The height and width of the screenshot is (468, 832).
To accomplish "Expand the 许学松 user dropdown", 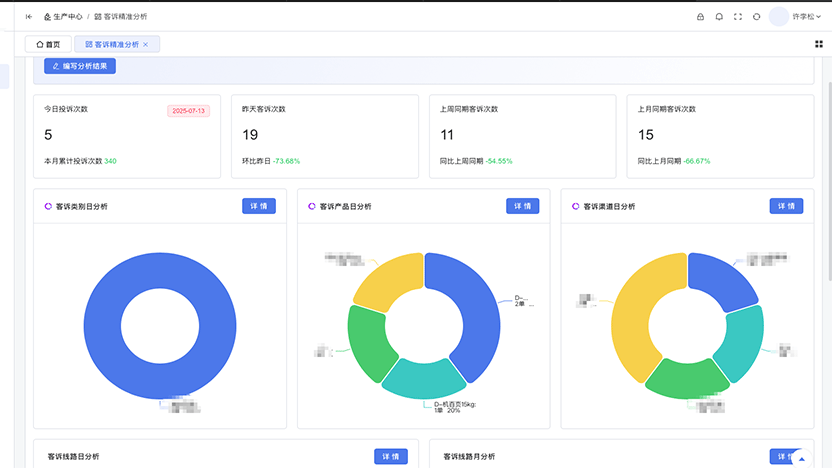I will (x=807, y=17).
